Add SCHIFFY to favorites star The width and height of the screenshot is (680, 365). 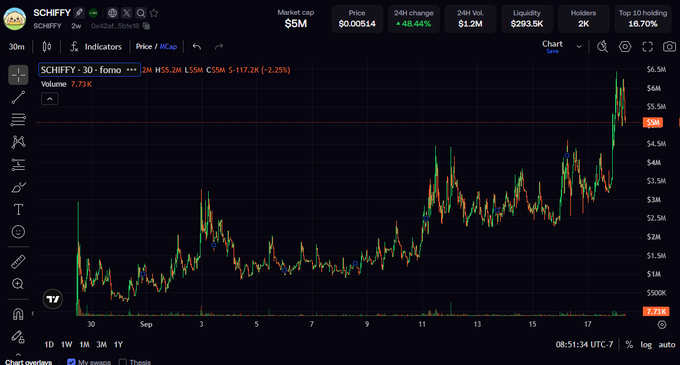coord(154,13)
